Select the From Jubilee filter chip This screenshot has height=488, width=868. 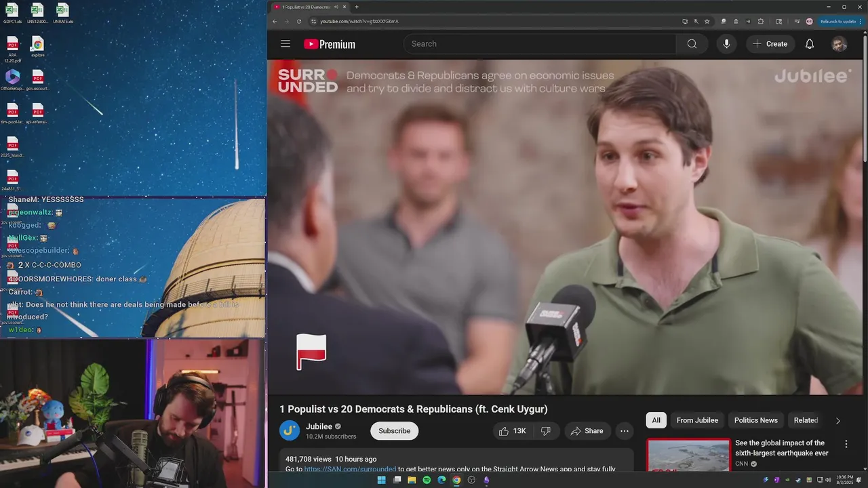point(697,420)
